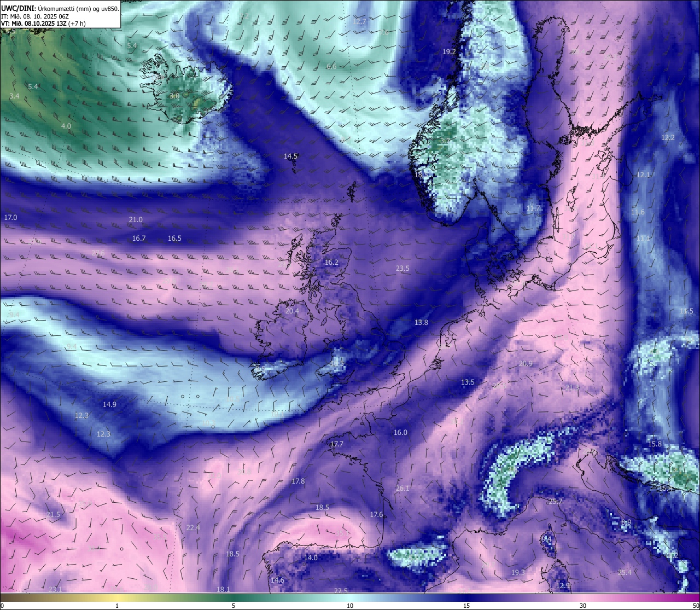Screen dimensions: 700x610
Task: Click the 23.1 value in bottom-left corner
Action: click(55, 589)
